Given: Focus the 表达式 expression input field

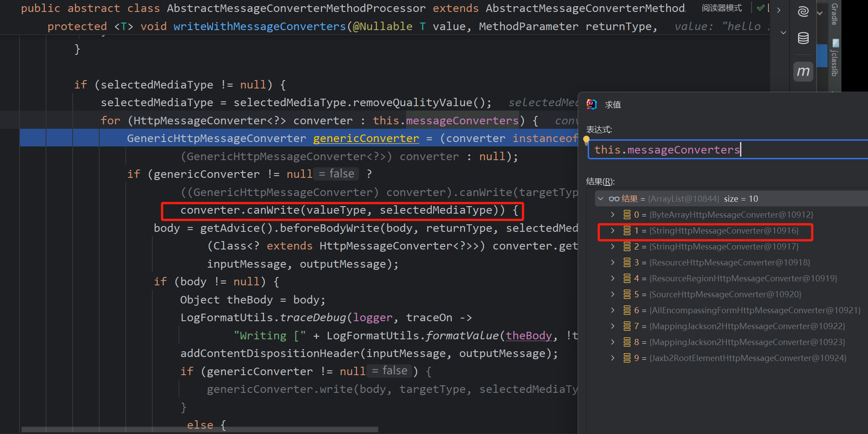Looking at the screenshot, I should click(728, 150).
